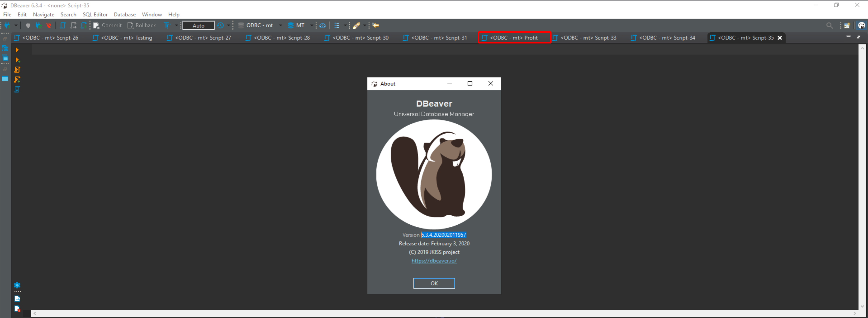The height and width of the screenshot is (318, 868).
Task: Open the SQL Editor menu
Action: (95, 14)
